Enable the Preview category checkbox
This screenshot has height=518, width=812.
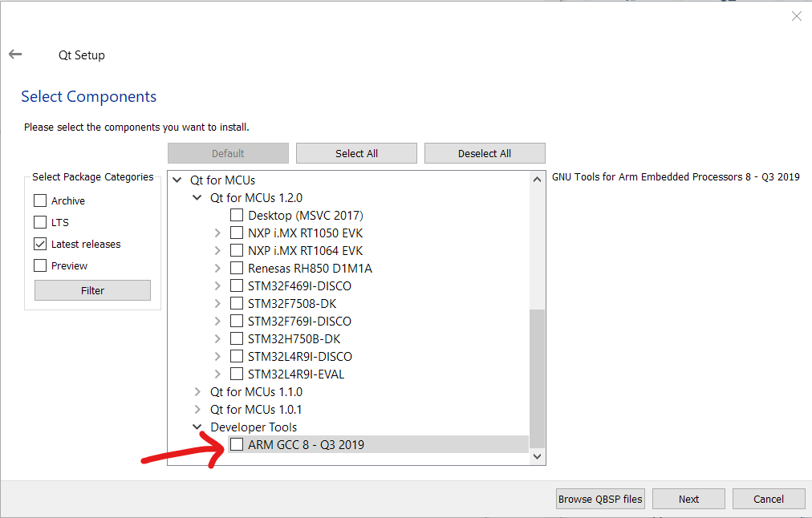[x=40, y=265]
